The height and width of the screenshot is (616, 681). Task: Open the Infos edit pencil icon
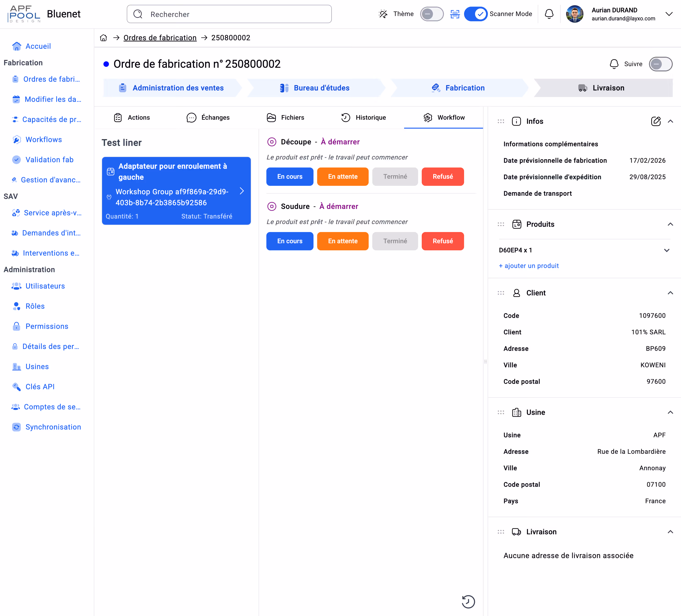(656, 121)
